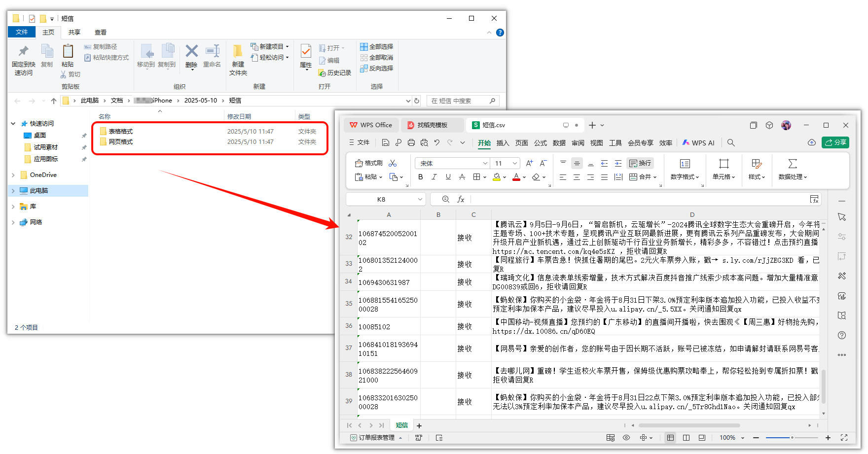The image size is (868, 454).
Task: Toggle eye protection mode in WPS status bar
Action: [x=626, y=437]
